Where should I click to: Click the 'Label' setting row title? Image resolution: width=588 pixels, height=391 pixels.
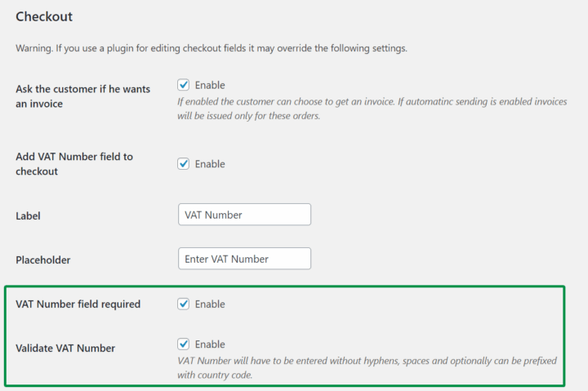28,215
